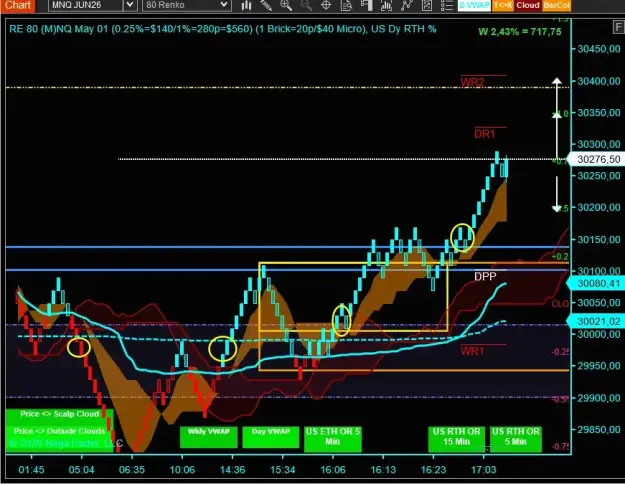Click the 30150,00 price axis label

coord(599,239)
